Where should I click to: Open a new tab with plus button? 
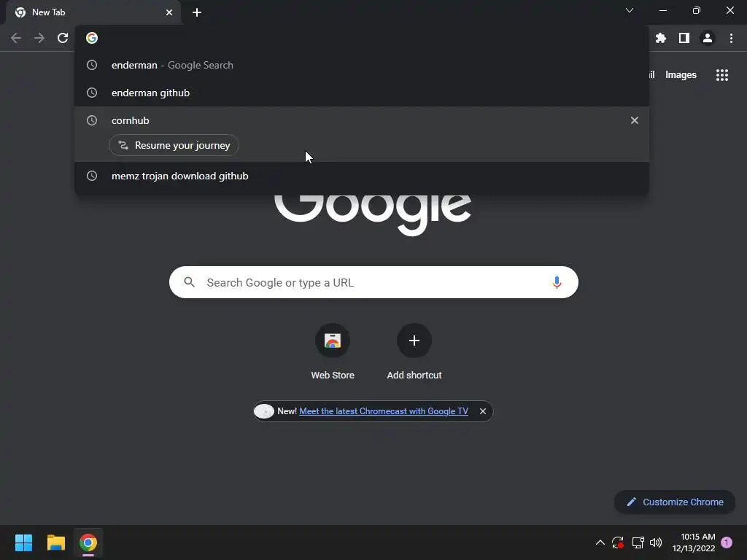point(197,12)
